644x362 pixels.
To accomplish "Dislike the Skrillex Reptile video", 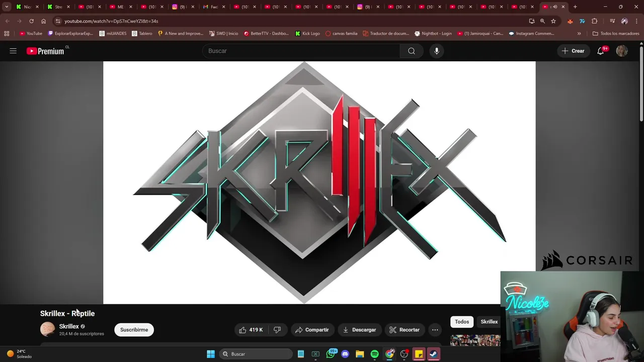I will coord(277,330).
